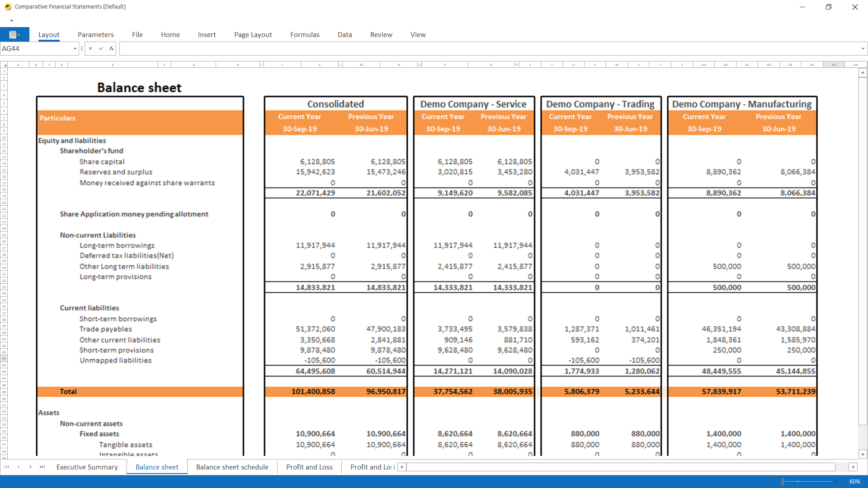Click the zoom slider on the status bar
868x488 pixels.
tap(783, 481)
